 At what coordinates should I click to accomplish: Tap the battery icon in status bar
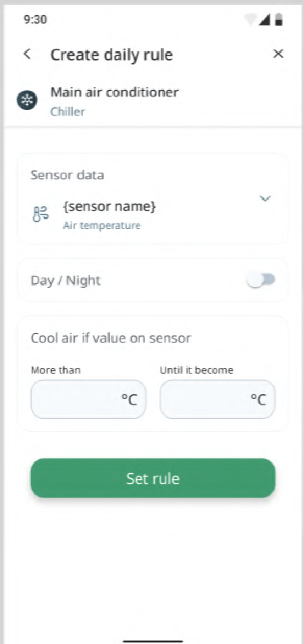point(279,20)
